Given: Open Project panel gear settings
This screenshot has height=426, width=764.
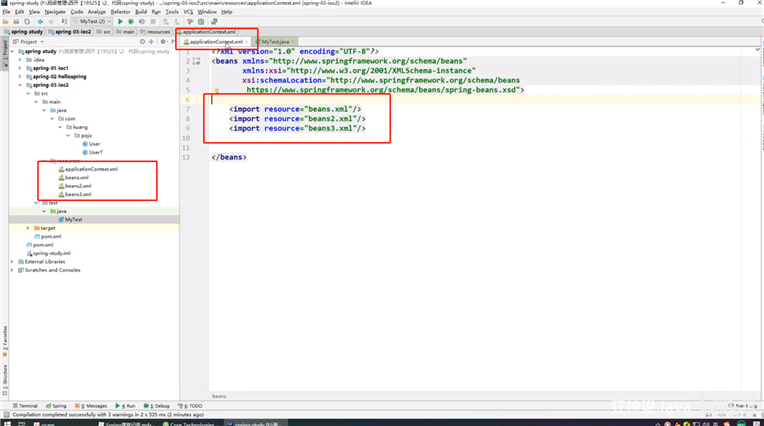Looking at the screenshot, I should pos(163,42).
